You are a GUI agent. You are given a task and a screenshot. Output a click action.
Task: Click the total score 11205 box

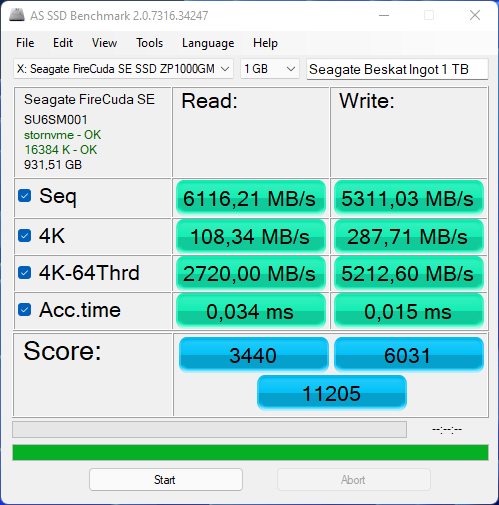pos(332,393)
